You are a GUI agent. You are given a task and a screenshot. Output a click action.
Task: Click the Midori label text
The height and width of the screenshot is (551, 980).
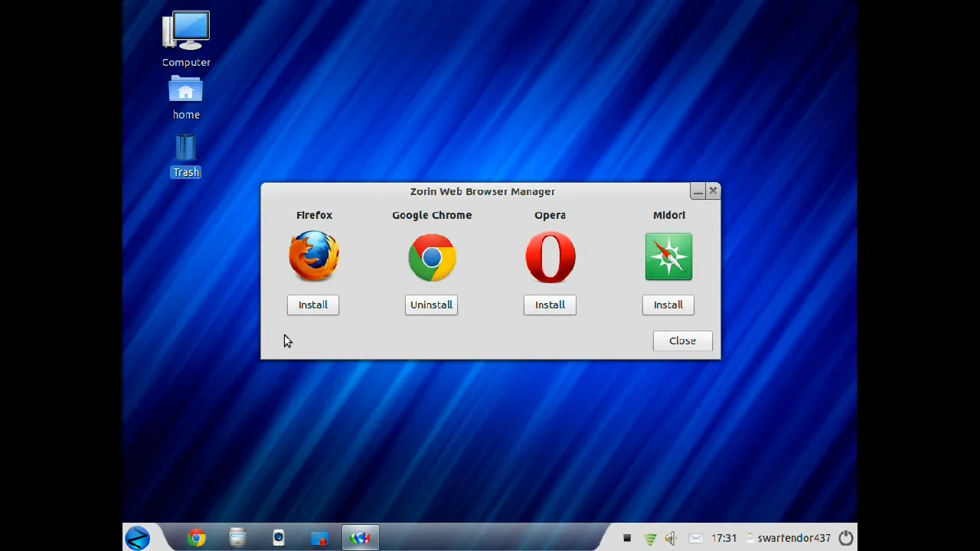tap(668, 215)
